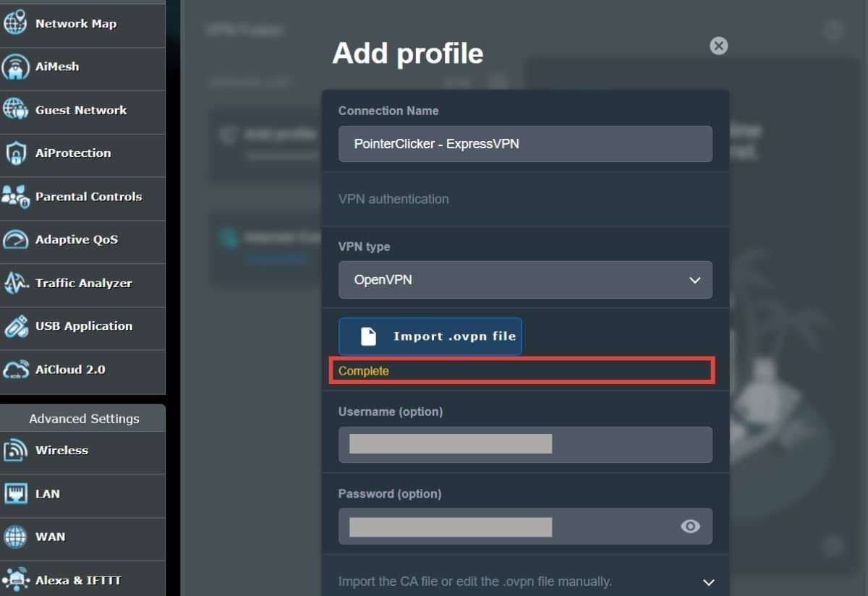Viewport: 868px width, 596px height.
Task: Click the Network Map globe icon
Action: click(x=15, y=23)
